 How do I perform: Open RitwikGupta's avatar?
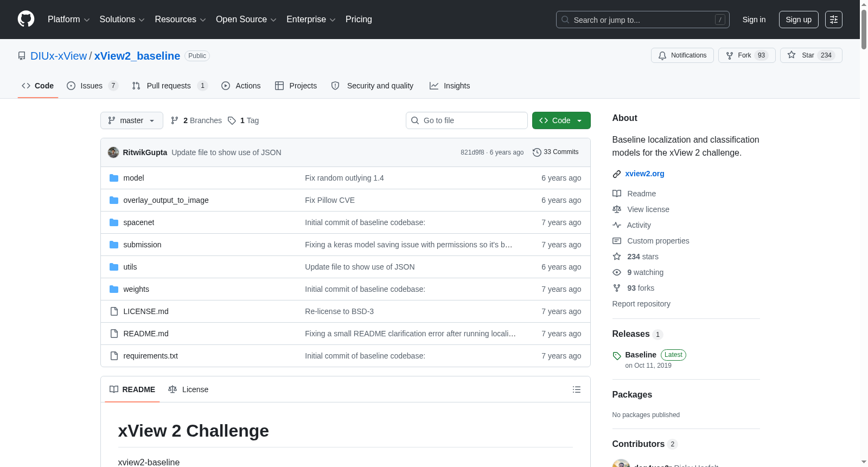(x=113, y=152)
